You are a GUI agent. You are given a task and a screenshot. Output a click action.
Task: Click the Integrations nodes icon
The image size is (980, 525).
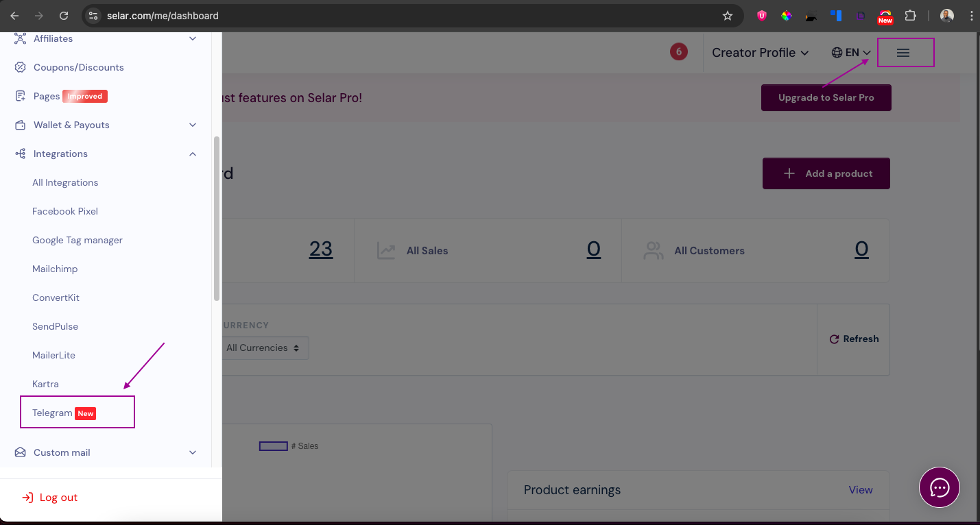(x=21, y=154)
